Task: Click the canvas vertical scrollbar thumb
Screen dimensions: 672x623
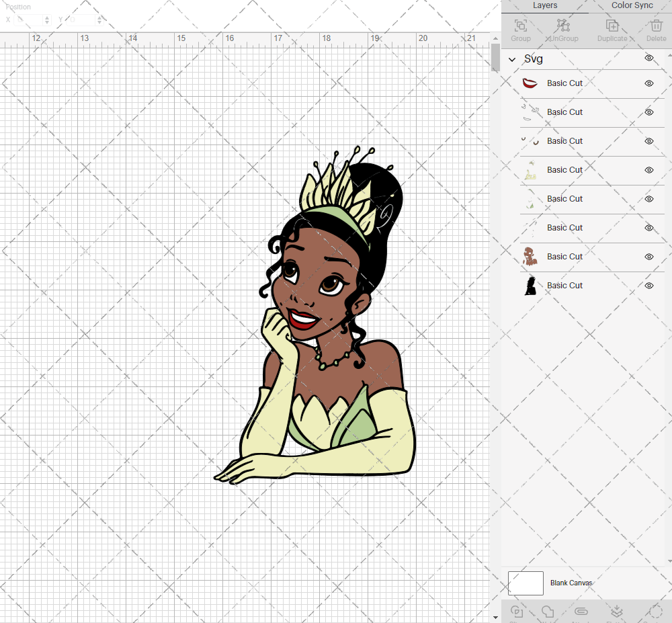Action: (495, 57)
